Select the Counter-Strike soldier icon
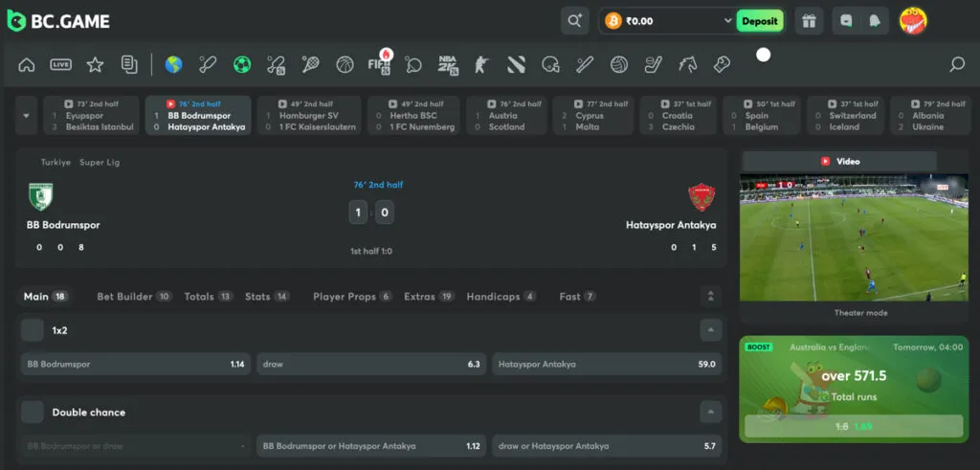 tap(481, 64)
